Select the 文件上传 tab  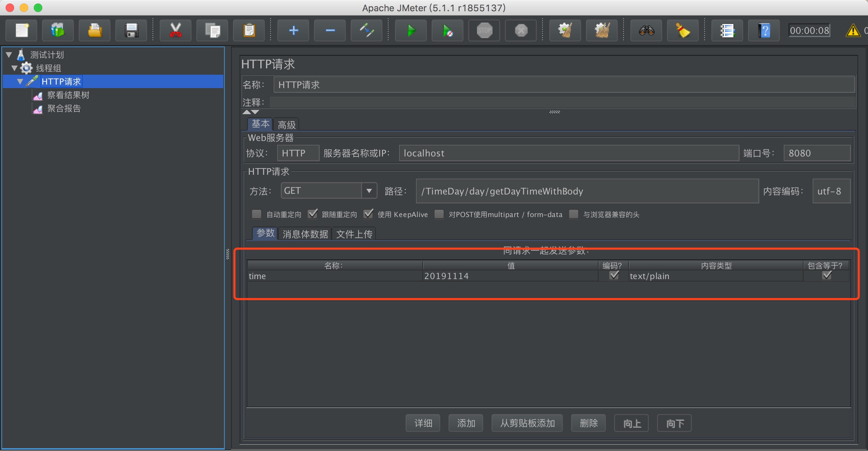pos(354,234)
